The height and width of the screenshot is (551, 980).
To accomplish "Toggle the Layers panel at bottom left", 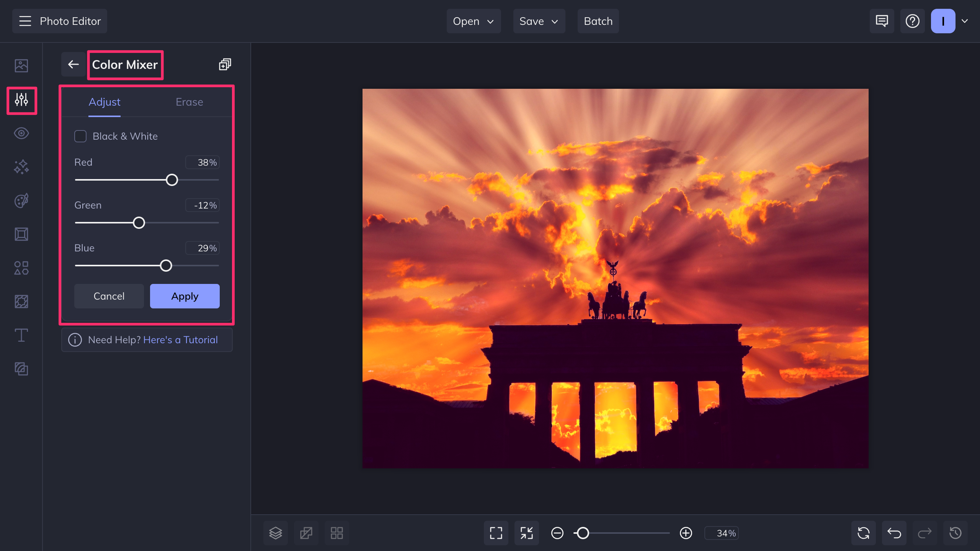I will coord(275,533).
